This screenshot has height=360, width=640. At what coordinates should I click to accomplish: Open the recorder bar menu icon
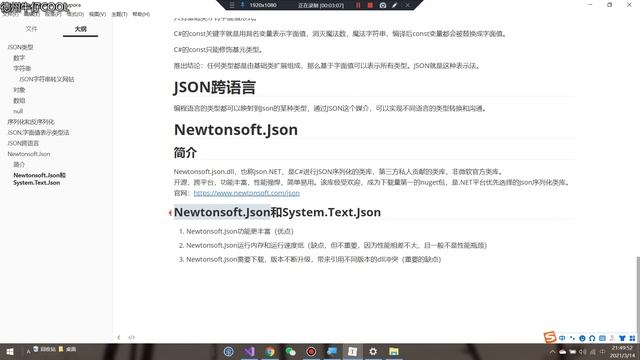232,5
